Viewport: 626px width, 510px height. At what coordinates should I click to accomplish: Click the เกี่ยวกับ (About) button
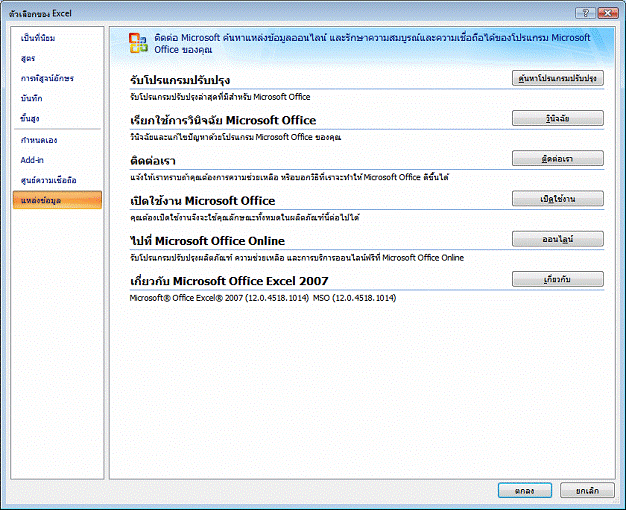pyautogui.click(x=558, y=279)
